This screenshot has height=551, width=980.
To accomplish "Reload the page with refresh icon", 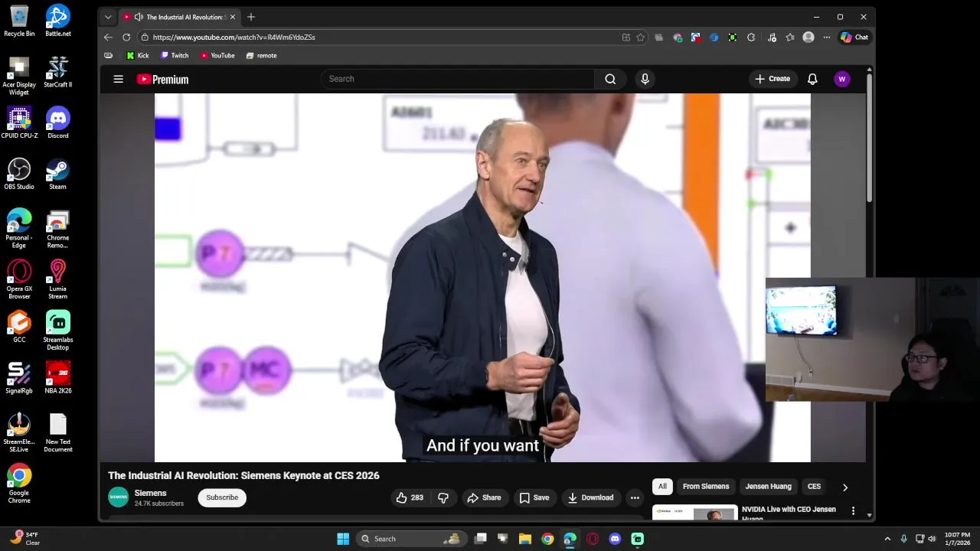I will [126, 37].
